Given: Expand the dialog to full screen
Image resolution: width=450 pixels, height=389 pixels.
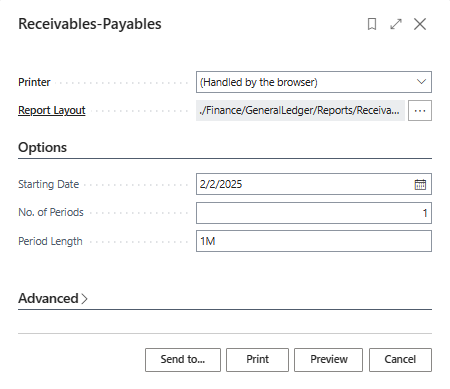Looking at the screenshot, I should (396, 24).
